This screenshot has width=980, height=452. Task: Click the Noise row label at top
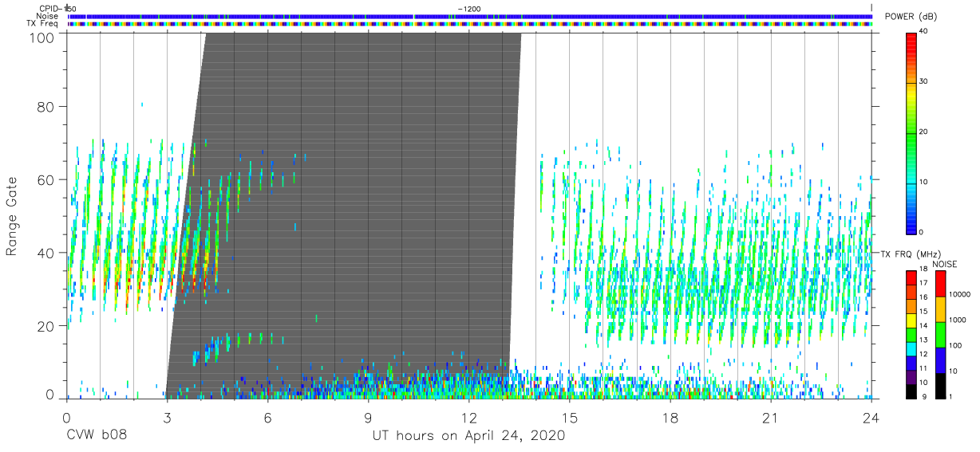(48, 16)
